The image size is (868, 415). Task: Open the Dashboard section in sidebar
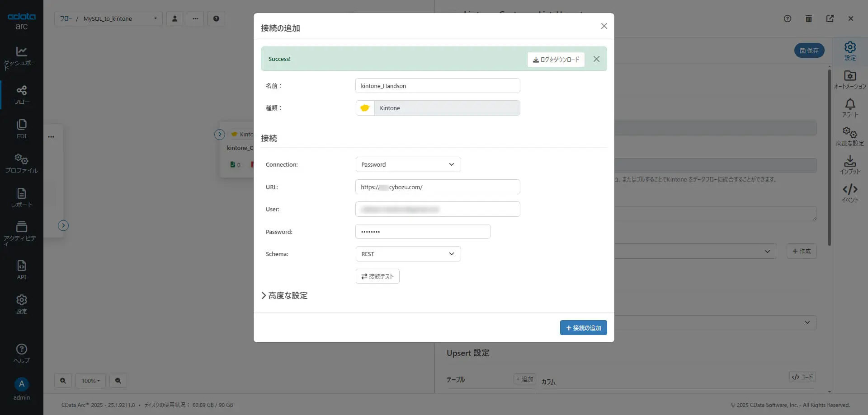[x=21, y=58]
